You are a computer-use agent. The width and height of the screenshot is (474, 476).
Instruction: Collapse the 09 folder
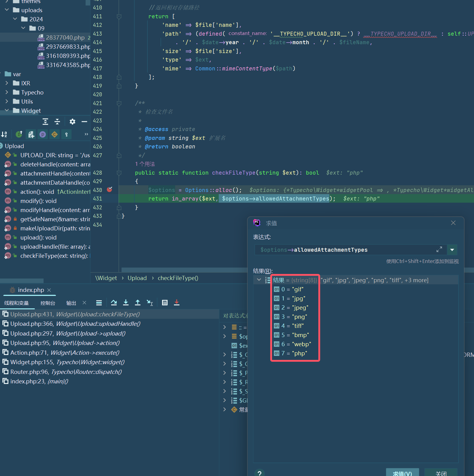[23, 28]
